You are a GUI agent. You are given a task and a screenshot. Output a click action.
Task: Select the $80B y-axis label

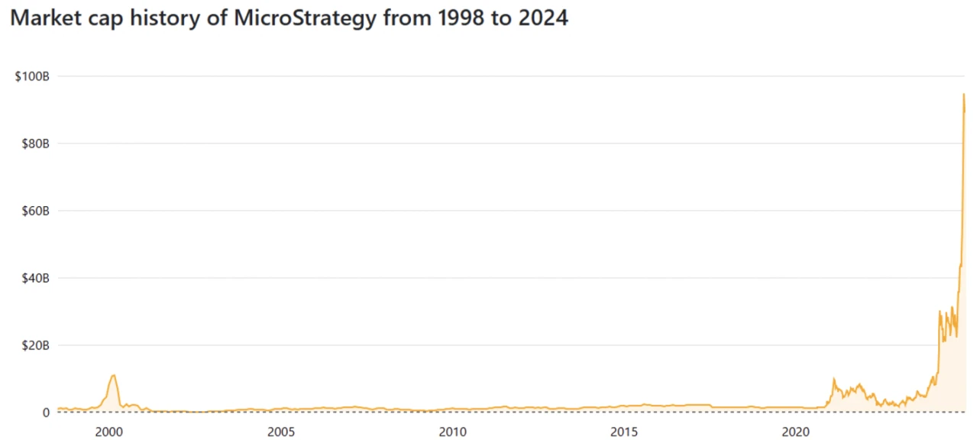coord(34,144)
